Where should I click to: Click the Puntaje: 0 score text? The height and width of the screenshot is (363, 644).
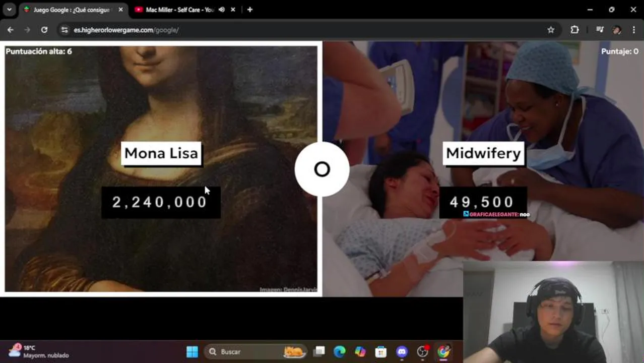[620, 51]
